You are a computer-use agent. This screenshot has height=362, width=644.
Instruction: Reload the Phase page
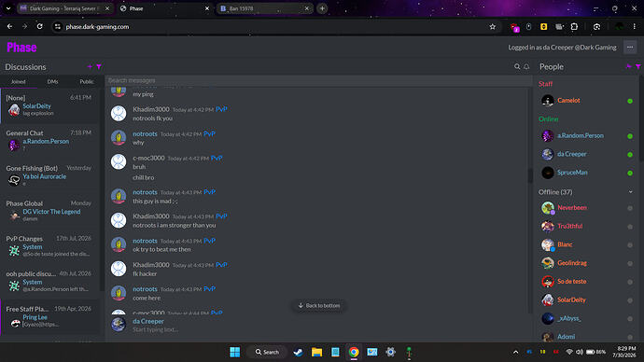[x=39, y=27]
